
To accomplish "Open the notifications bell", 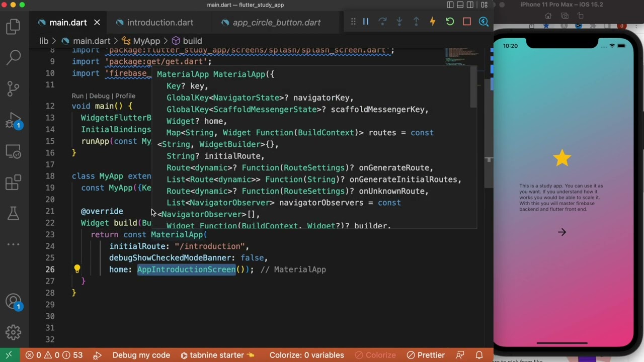I will 479,355.
